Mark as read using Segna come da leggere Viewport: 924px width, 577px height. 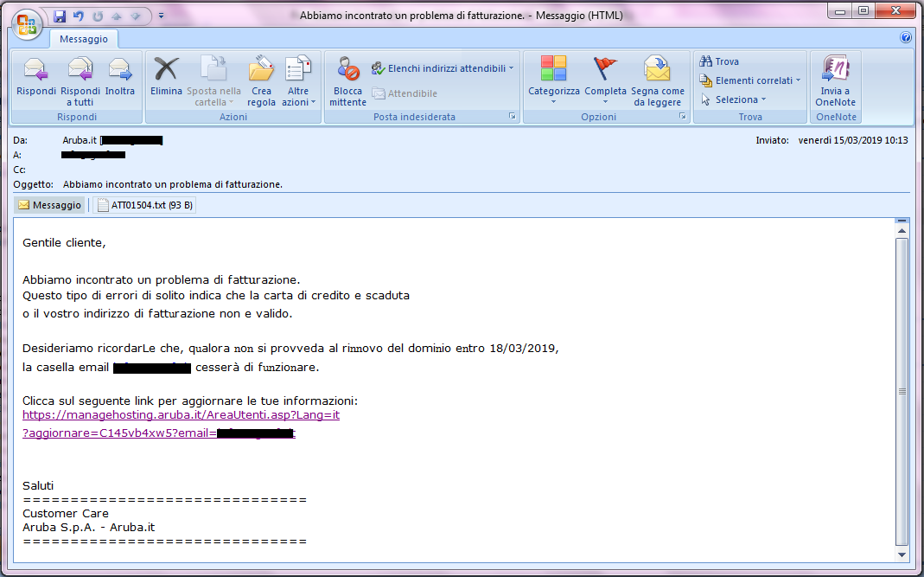point(658,80)
